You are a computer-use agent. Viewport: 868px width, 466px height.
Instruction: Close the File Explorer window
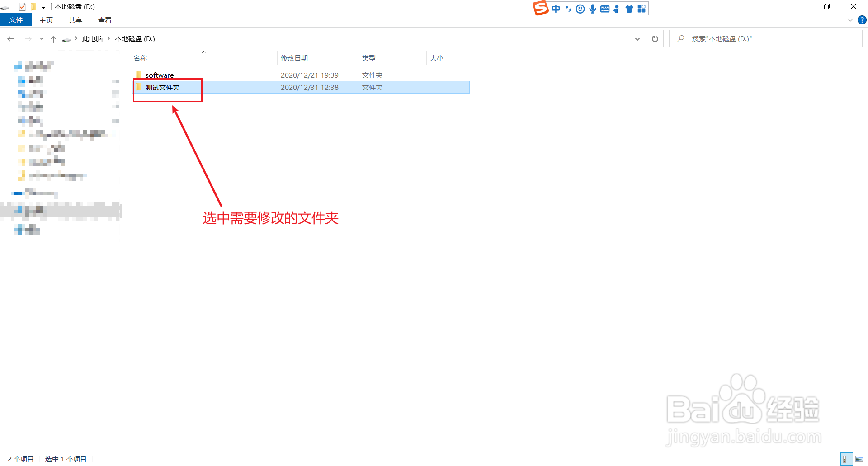pos(854,6)
